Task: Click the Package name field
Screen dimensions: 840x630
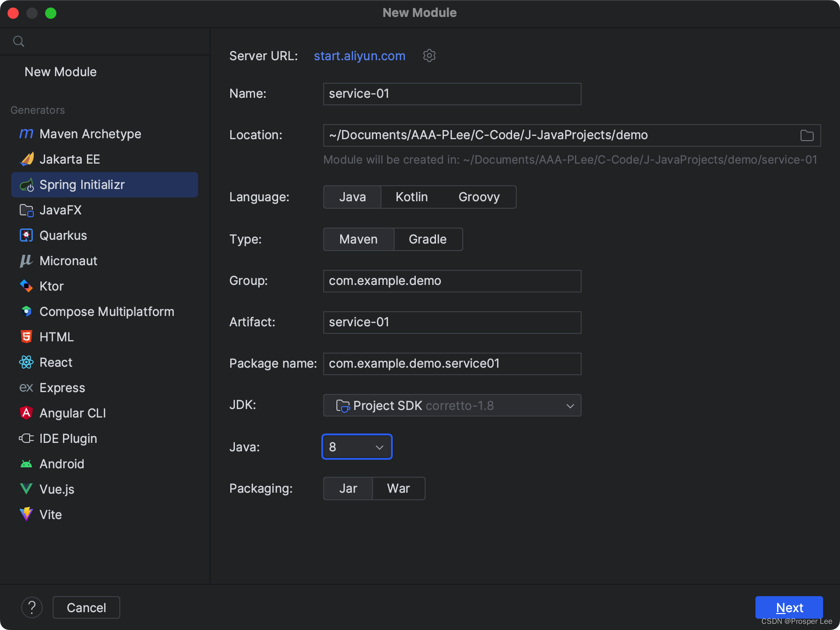Action: pos(452,364)
